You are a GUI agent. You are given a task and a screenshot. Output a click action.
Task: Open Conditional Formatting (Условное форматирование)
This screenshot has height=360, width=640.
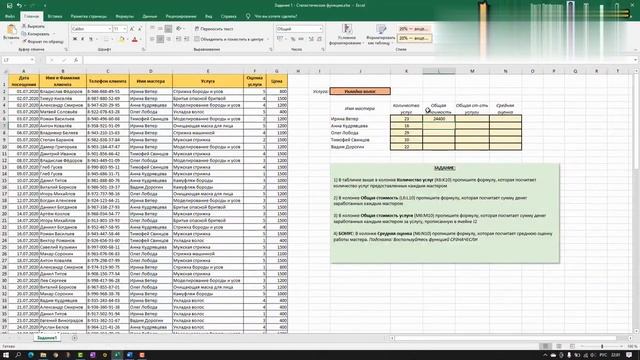click(x=346, y=34)
